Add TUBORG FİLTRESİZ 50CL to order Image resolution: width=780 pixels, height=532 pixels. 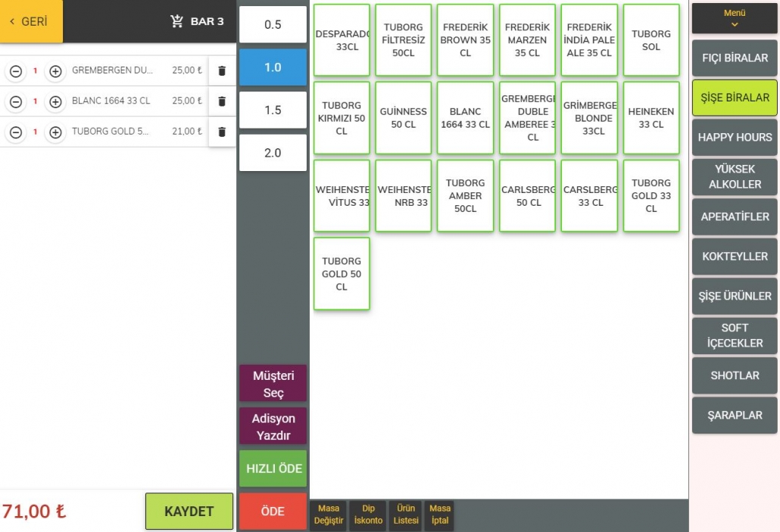pyautogui.click(x=404, y=40)
